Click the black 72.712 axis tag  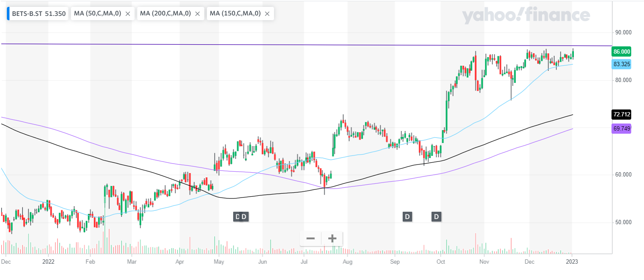pyautogui.click(x=622, y=114)
